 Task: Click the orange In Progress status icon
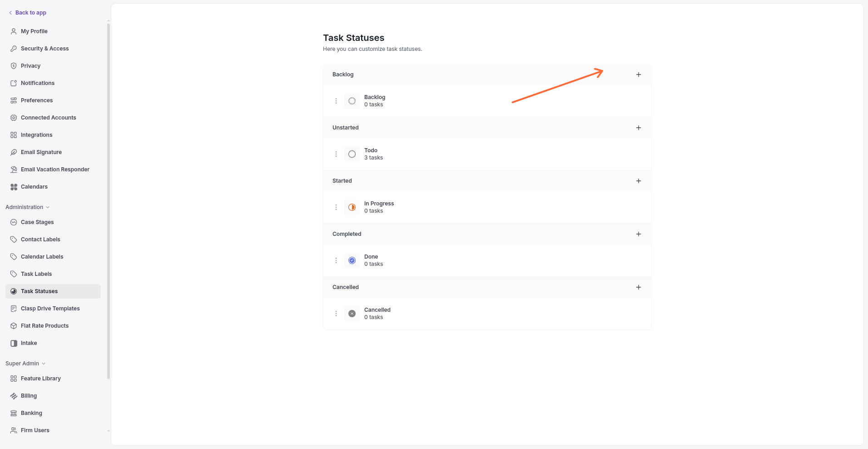pos(352,207)
